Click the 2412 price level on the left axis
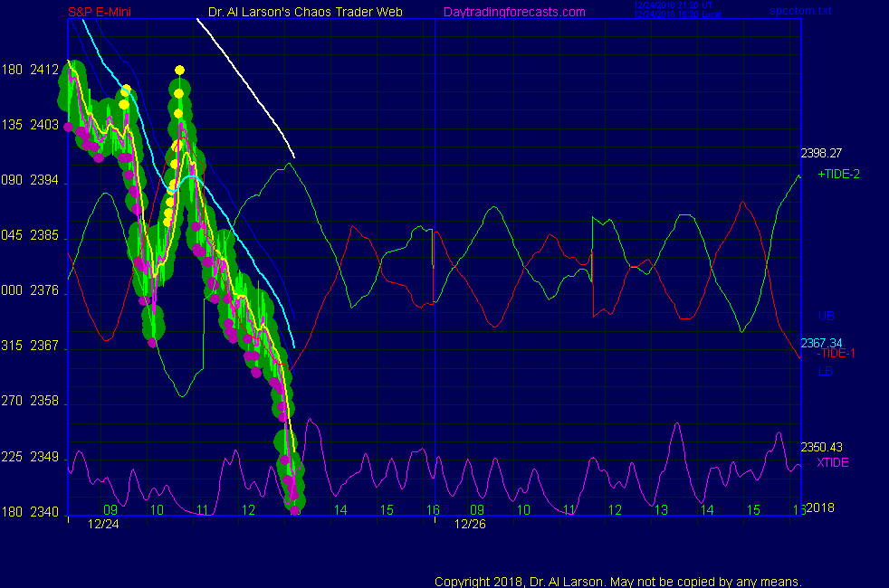This screenshot has height=588, width=889. click(43, 70)
